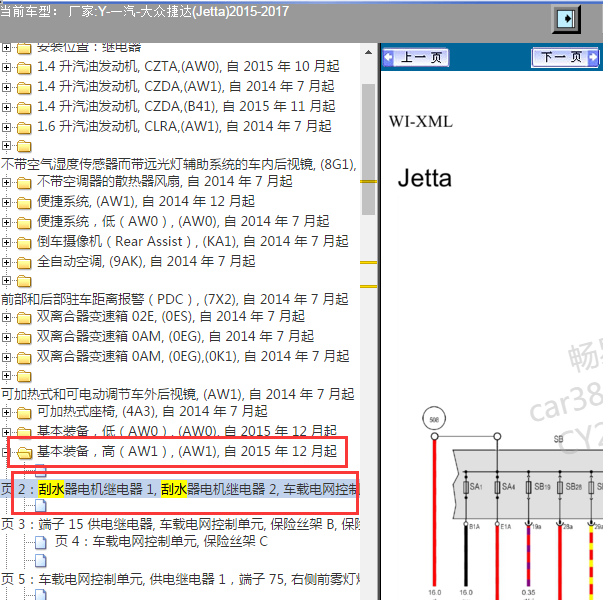
Task: Open 页 2 刮水器电机继电器 1 page
Action: [x=180, y=489]
